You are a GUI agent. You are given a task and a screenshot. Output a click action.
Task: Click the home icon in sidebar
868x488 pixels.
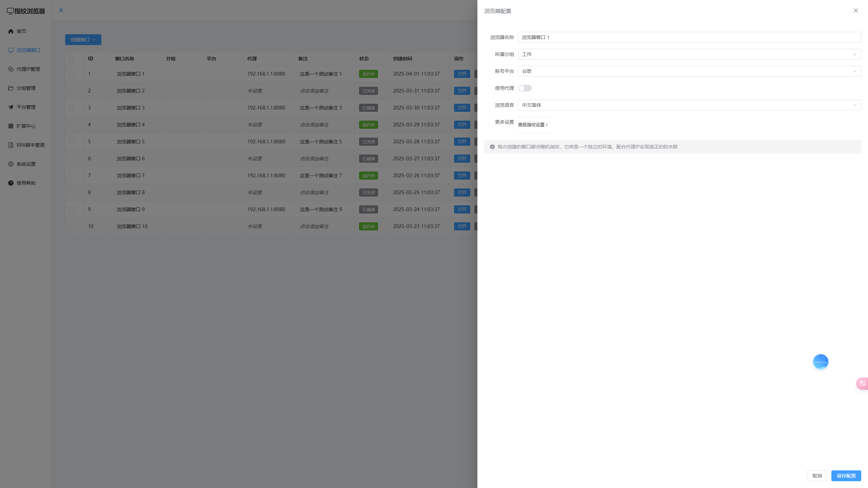click(x=11, y=31)
